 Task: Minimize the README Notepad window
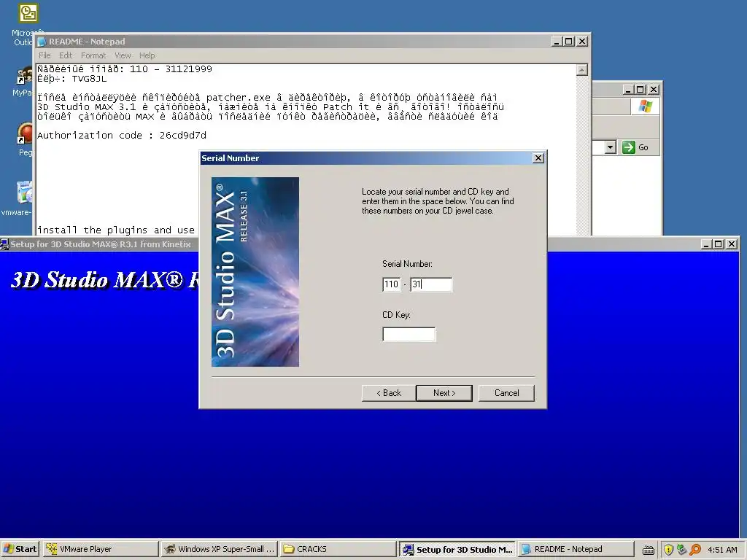tap(556, 42)
